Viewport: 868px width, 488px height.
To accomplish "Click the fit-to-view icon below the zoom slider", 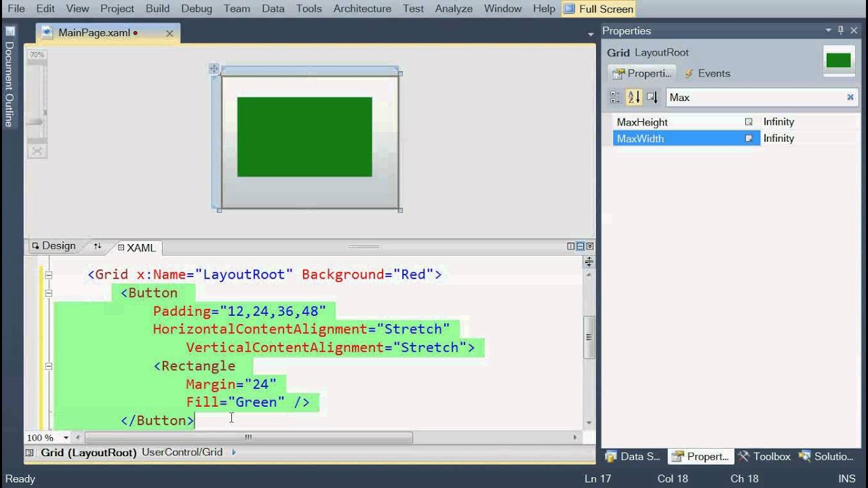I will click(37, 151).
